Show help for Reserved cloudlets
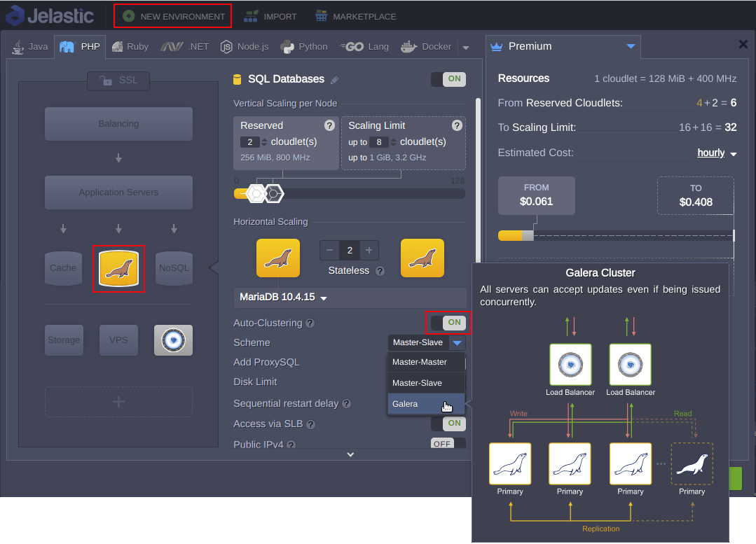This screenshot has width=756, height=544. click(330, 126)
